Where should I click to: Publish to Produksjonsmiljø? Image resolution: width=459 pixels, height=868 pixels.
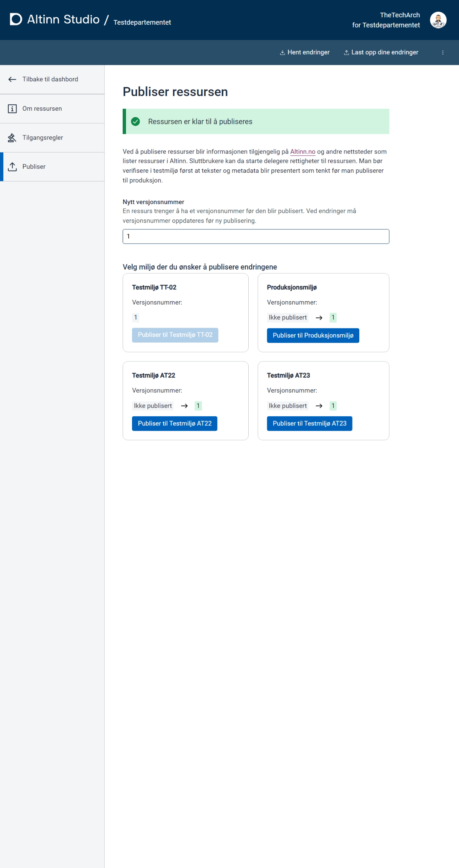pyautogui.click(x=313, y=335)
